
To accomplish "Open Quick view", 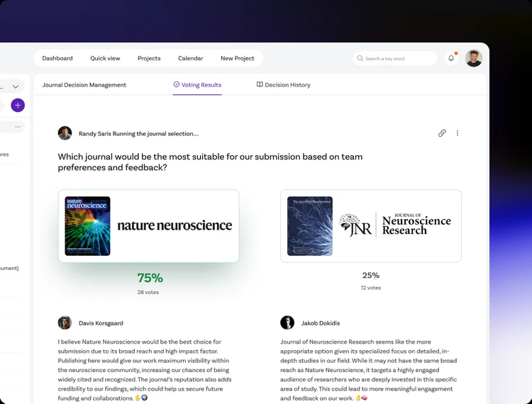I will 105,58.
